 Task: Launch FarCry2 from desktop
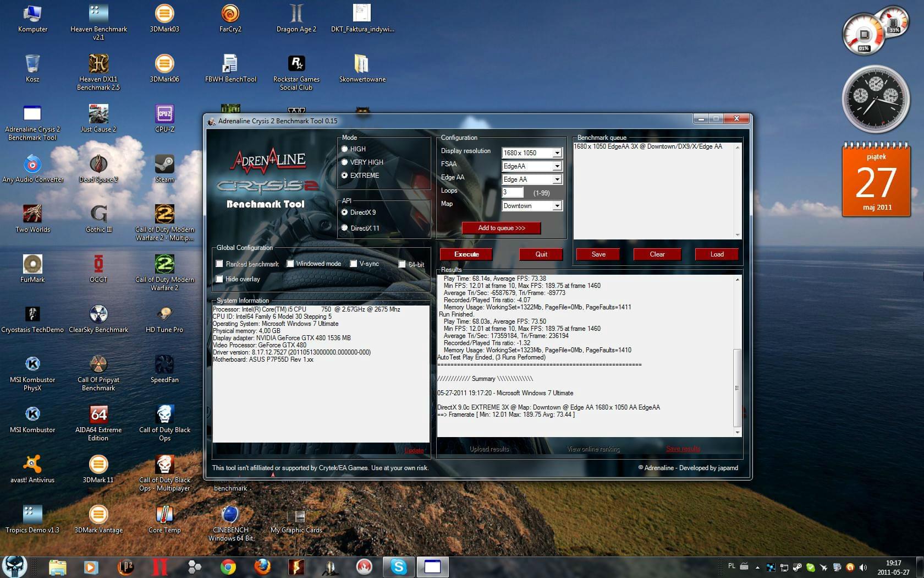(x=230, y=19)
